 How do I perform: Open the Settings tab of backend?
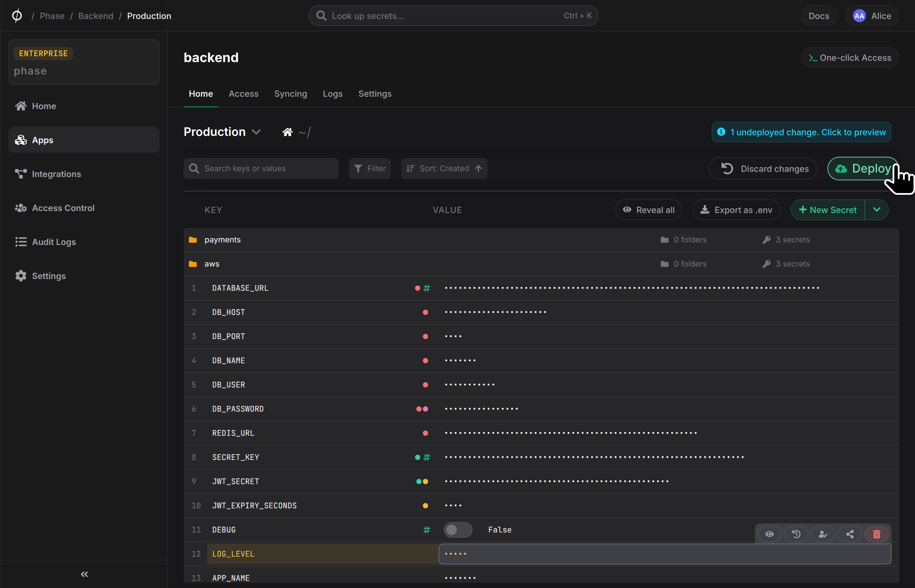click(x=374, y=93)
